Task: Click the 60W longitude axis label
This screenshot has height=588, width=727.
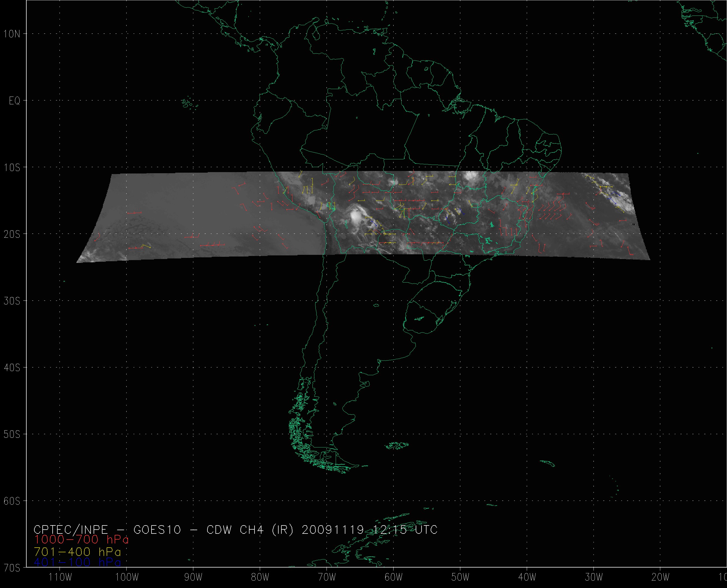Action: pyautogui.click(x=394, y=577)
